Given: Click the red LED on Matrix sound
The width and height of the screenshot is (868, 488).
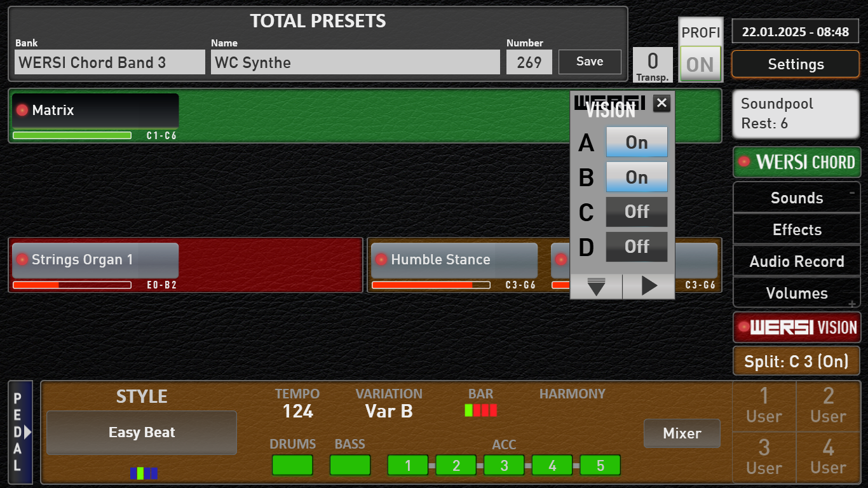Looking at the screenshot, I should tap(22, 110).
